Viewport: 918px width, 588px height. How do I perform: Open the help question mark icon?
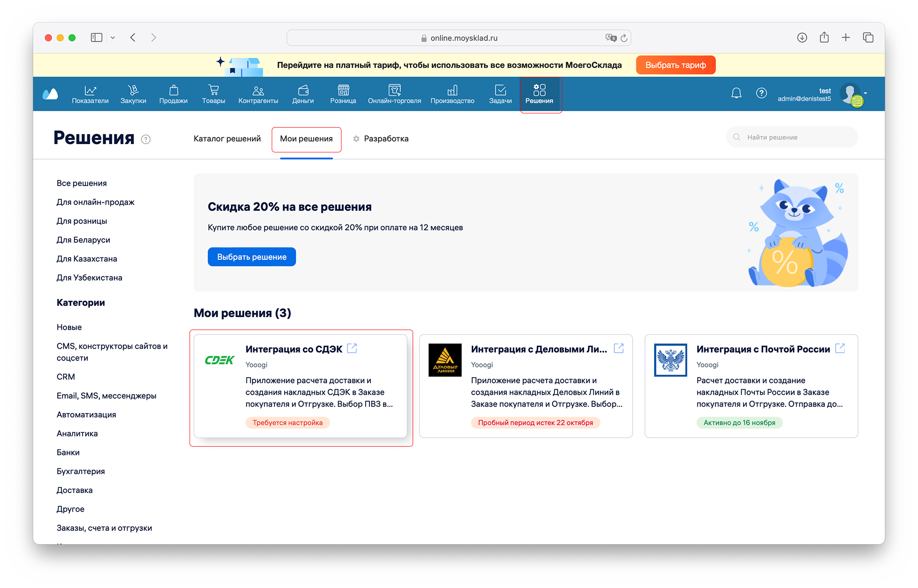coord(761,93)
